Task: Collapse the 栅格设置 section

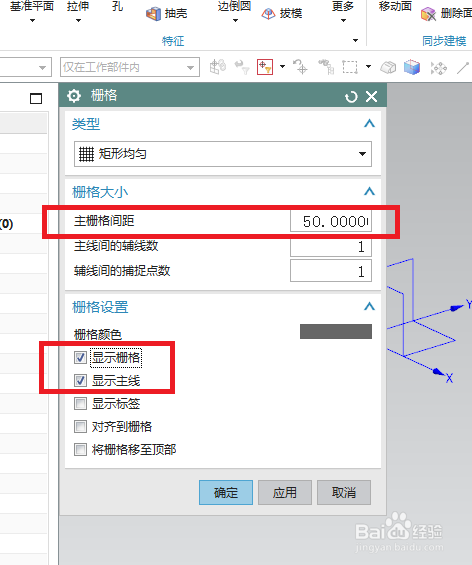Action: point(369,307)
